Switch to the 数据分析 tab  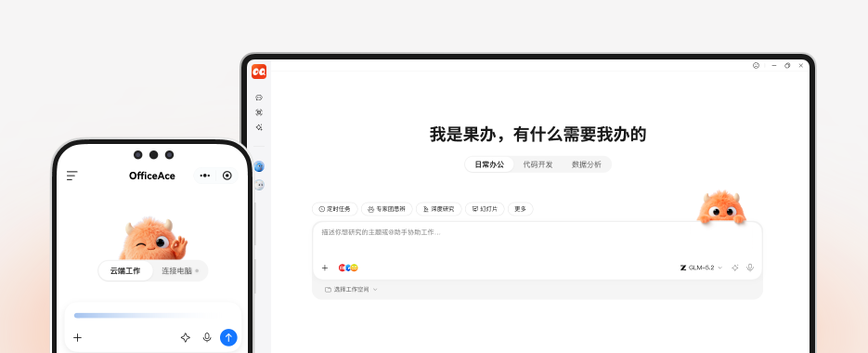pyautogui.click(x=586, y=164)
